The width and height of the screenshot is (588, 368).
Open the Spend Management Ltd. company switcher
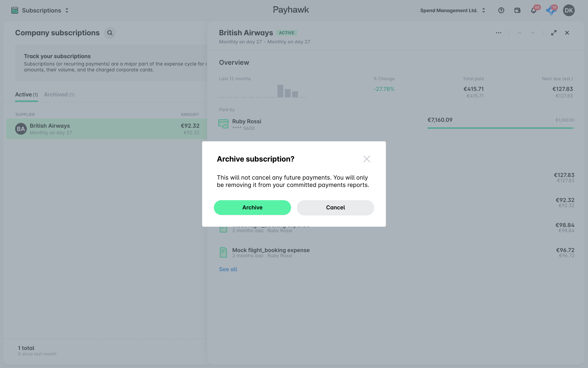click(452, 10)
